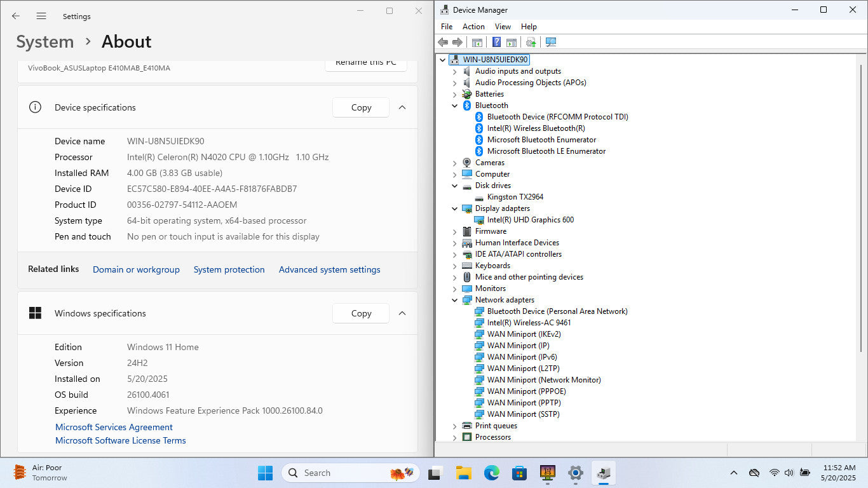Click Scan for hardware changes toolbar icon
The height and width of the screenshot is (488, 868).
click(x=551, y=43)
